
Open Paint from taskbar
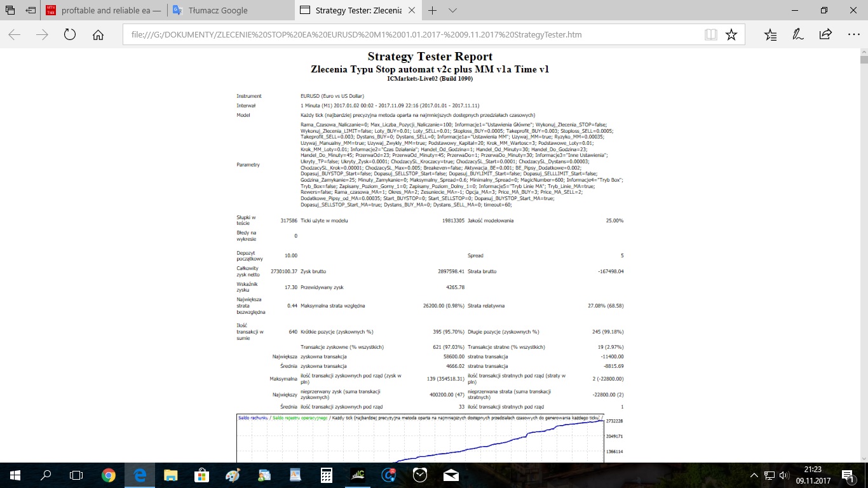[233, 475]
